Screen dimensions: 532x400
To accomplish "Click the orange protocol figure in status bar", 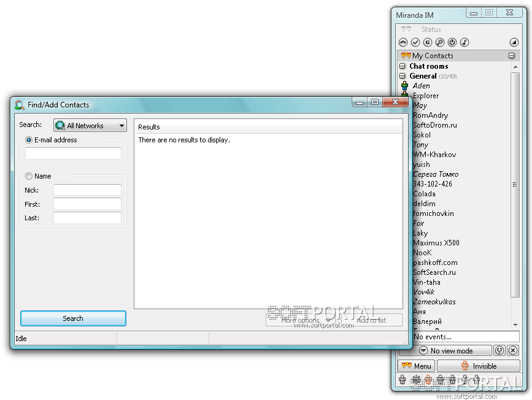I will point(428,380).
